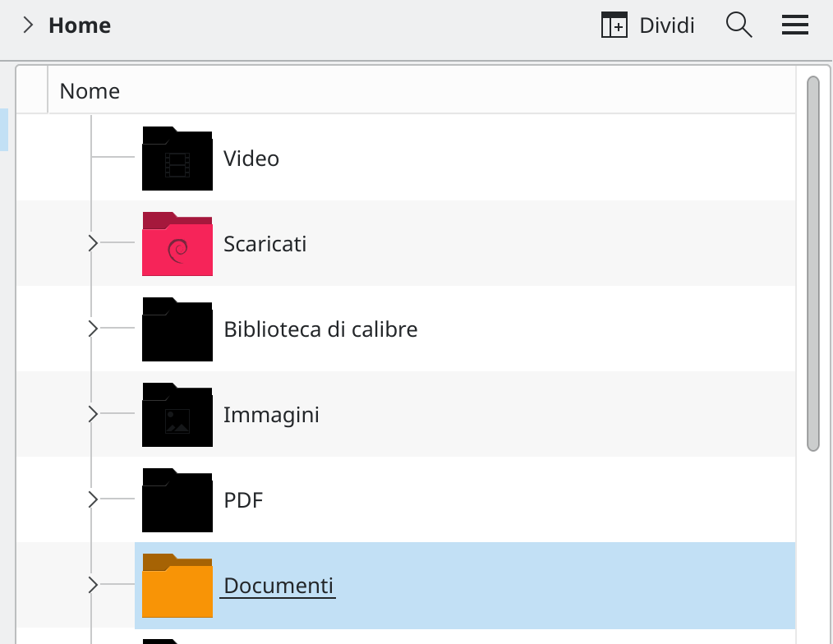Click the Home breadcrumb label
Screen dimensions: 833x644
click(x=80, y=25)
